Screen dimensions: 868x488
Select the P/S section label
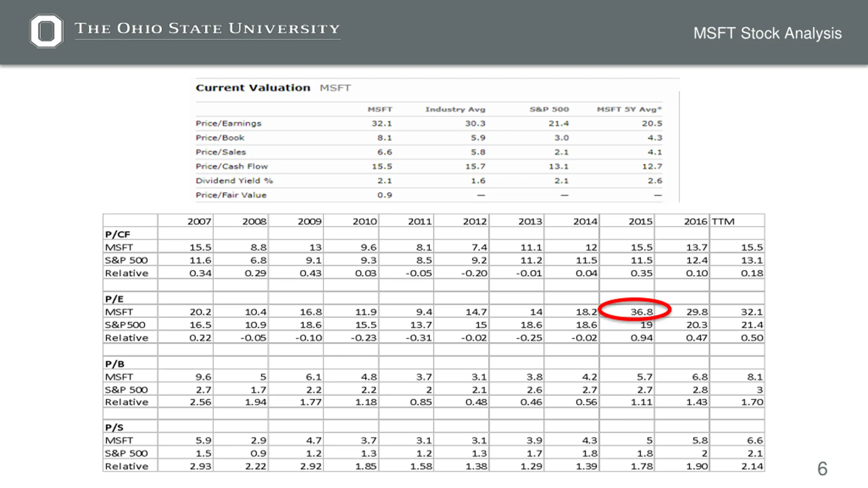(x=114, y=428)
